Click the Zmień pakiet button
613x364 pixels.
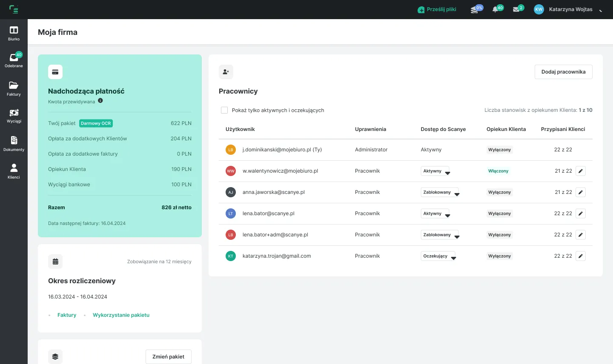[x=169, y=357]
